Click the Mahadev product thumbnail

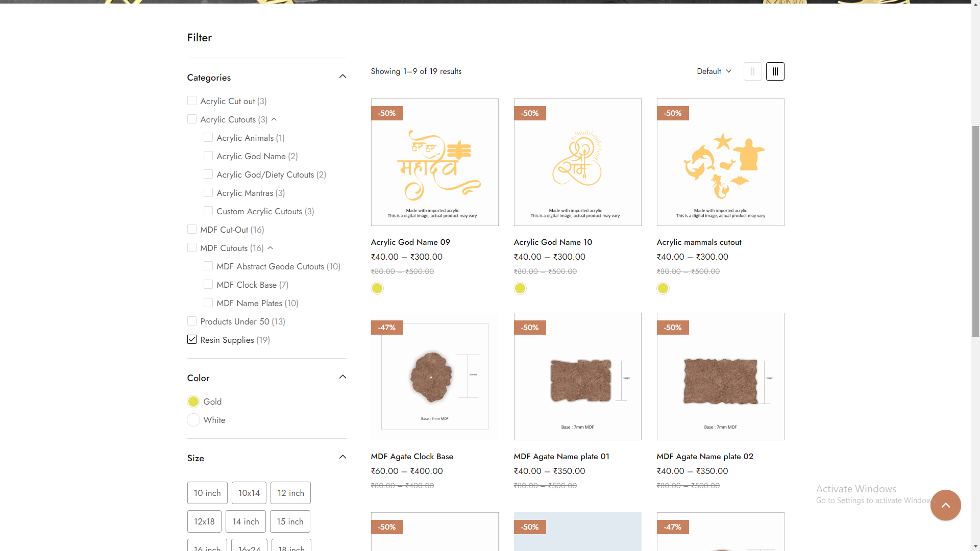click(x=435, y=162)
